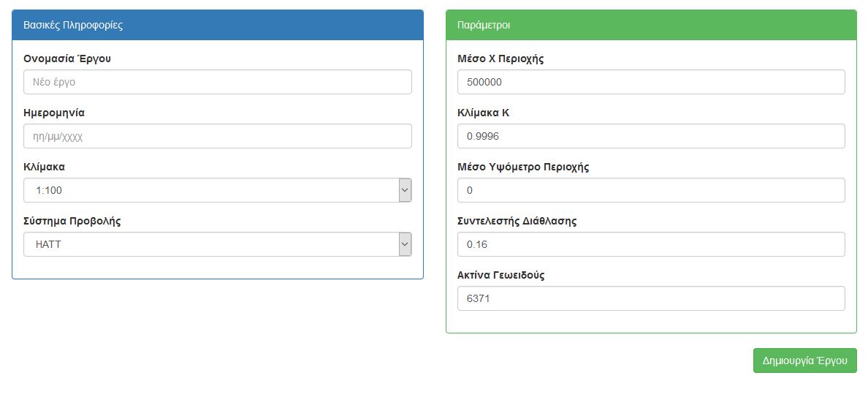This screenshot has height=400, width=868.
Task: Select the Κλίμακα Κ field with 0.9996
Action: click(651, 136)
